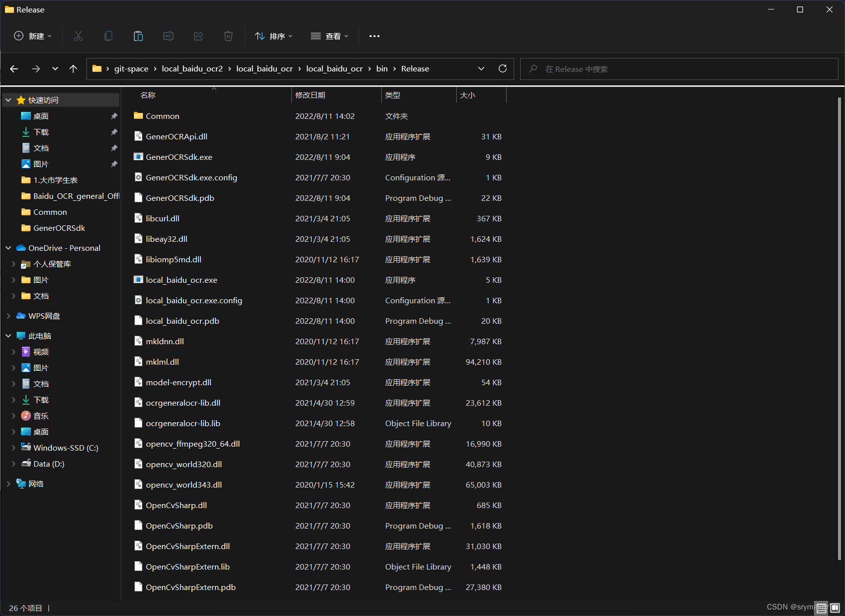Collapse the 此电脑 tree section

(x=8, y=336)
